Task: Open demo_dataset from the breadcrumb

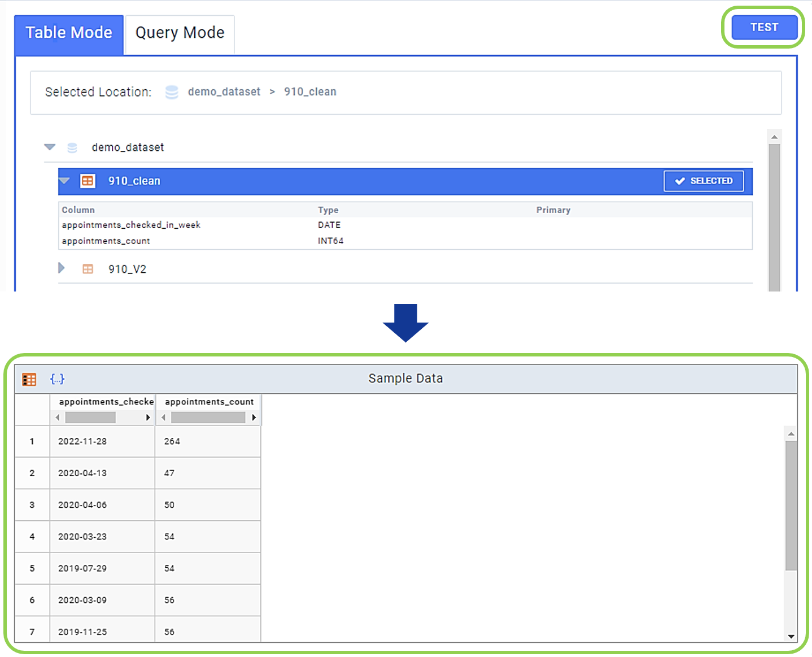Action: tap(224, 92)
